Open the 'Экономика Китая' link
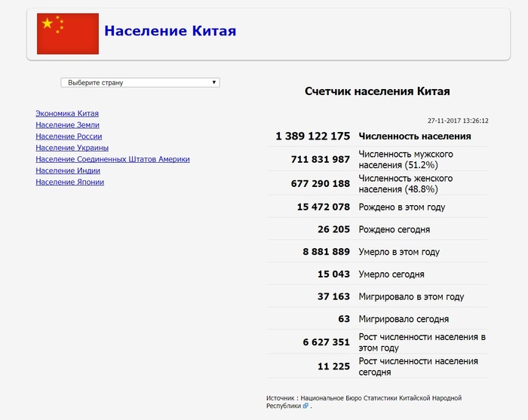528x420 pixels. pyautogui.click(x=67, y=113)
